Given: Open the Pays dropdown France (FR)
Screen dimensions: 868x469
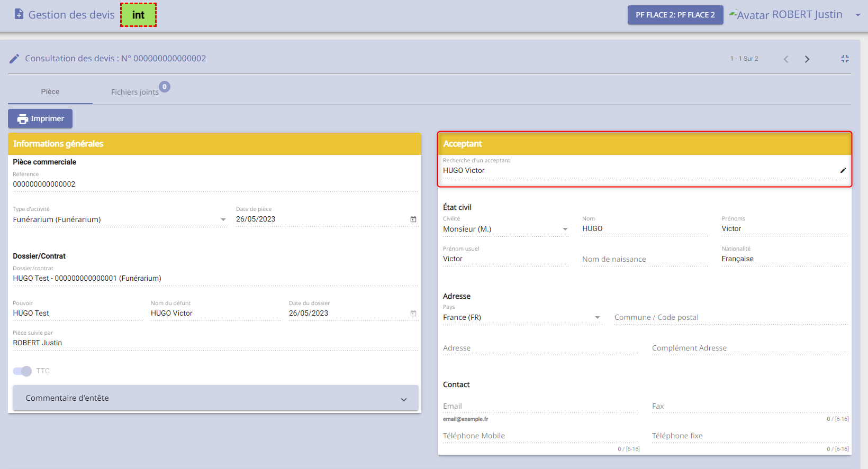Looking at the screenshot, I should coord(598,317).
